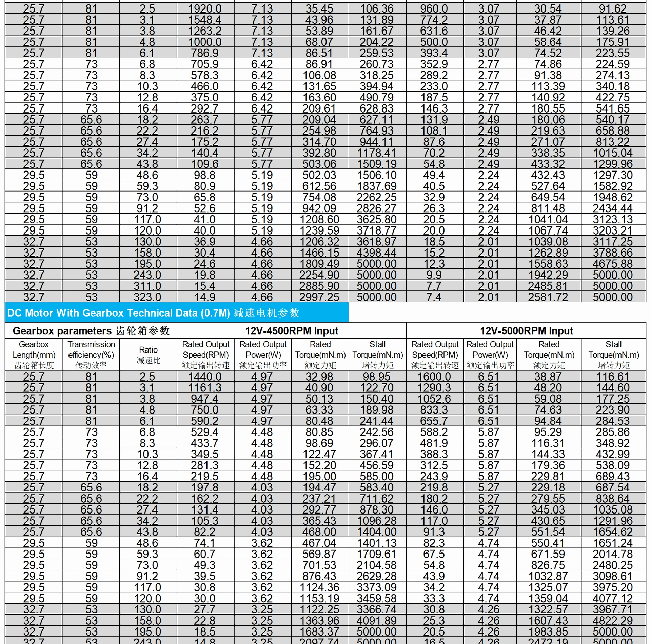Pick the stall torque 585.00
Image resolution: width=651 pixels, height=644 pixels.
pyautogui.click(x=377, y=476)
